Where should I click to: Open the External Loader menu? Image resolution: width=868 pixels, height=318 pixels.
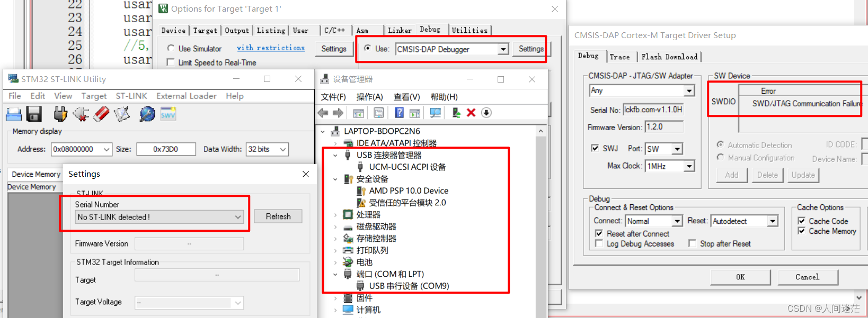coord(186,96)
